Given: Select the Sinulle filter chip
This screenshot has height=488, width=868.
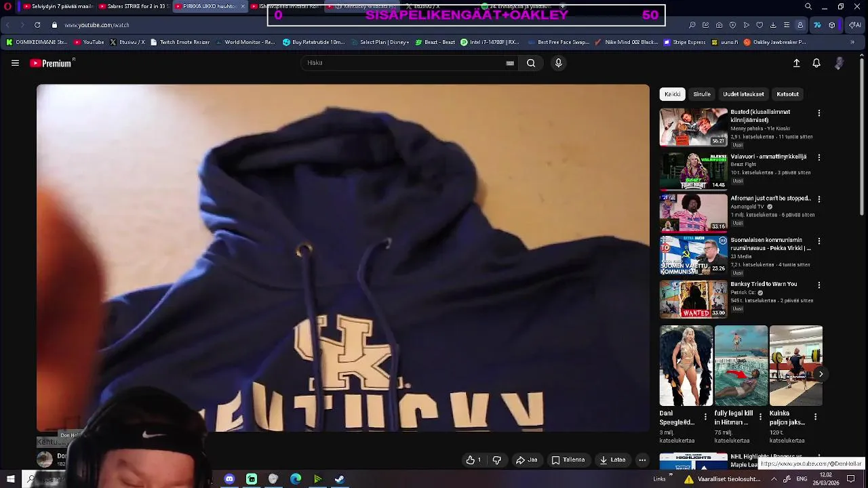Looking at the screenshot, I should 702,94.
